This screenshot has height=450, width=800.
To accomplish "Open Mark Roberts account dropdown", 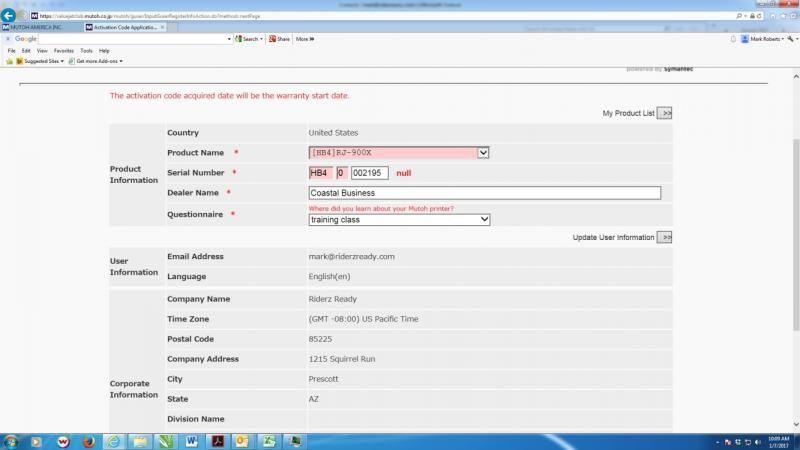I will [x=763, y=39].
